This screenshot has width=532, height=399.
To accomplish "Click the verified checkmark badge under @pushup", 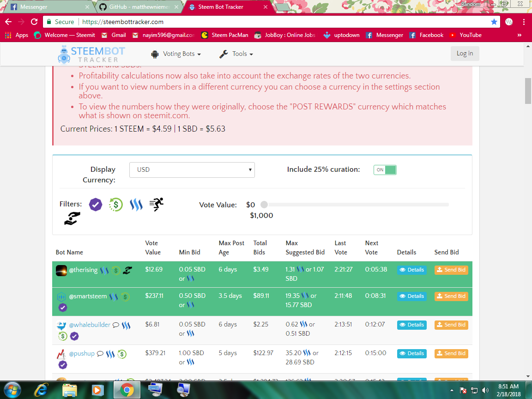I will [x=63, y=365].
